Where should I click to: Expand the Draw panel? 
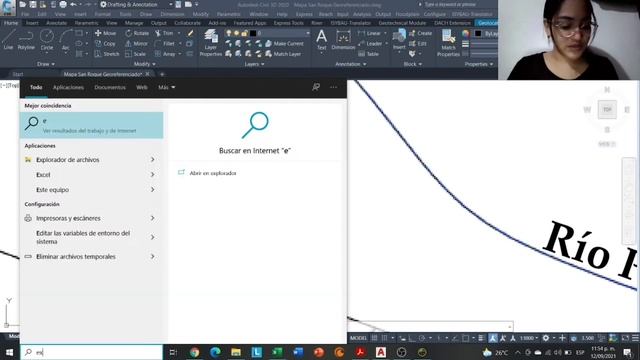(x=46, y=64)
